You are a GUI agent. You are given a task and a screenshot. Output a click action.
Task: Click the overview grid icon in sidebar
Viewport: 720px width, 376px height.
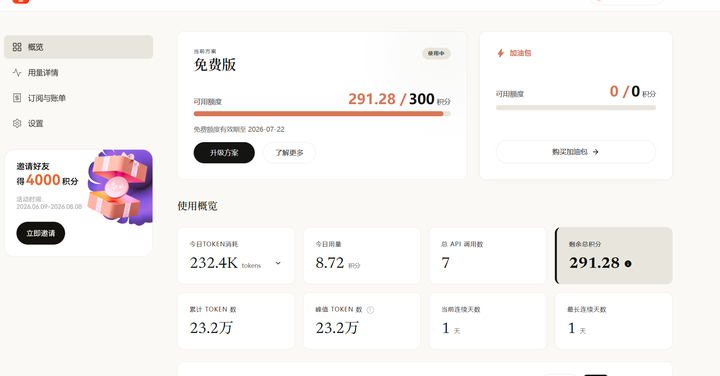pos(17,47)
